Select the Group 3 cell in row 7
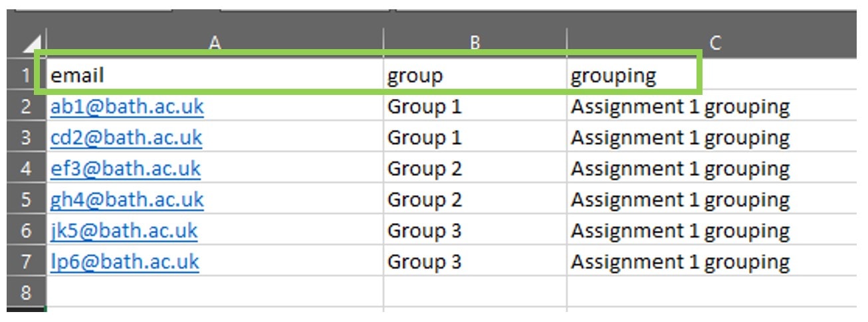This screenshot has height=322, width=868. 475,262
